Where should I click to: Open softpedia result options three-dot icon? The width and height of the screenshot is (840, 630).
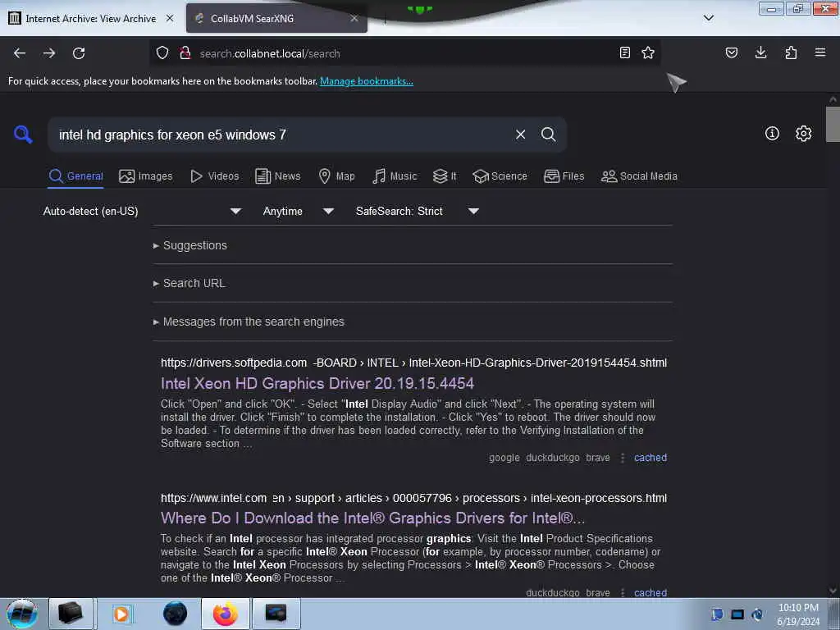point(622,458)
